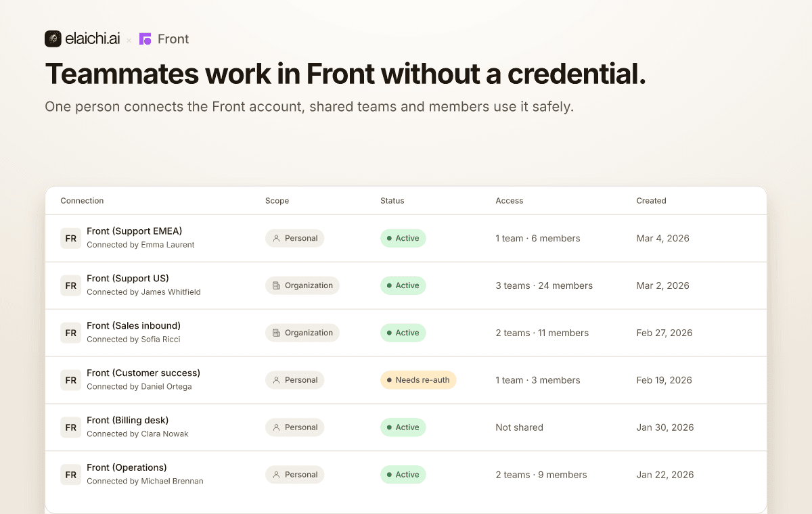Click '2 teams · 11 members' access cell
Viewport: 812px width, 514px height.
coord(542,333)
